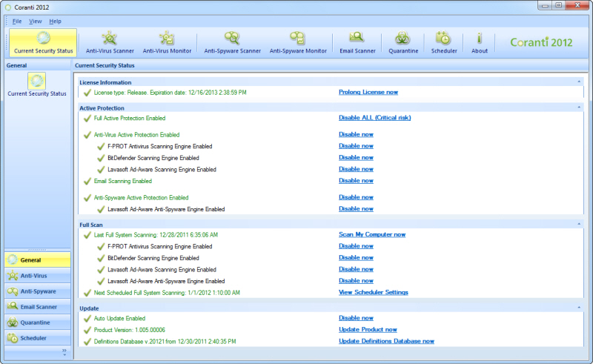Select text 'Product Version: 1.005.00006'
The image size is (593, 364).
pos(129,330)
